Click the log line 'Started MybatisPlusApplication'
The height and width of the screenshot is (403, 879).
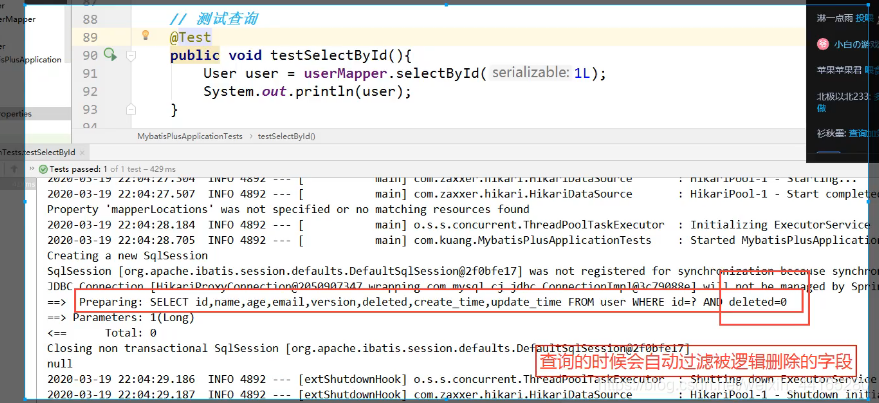[x=462, y=240]
